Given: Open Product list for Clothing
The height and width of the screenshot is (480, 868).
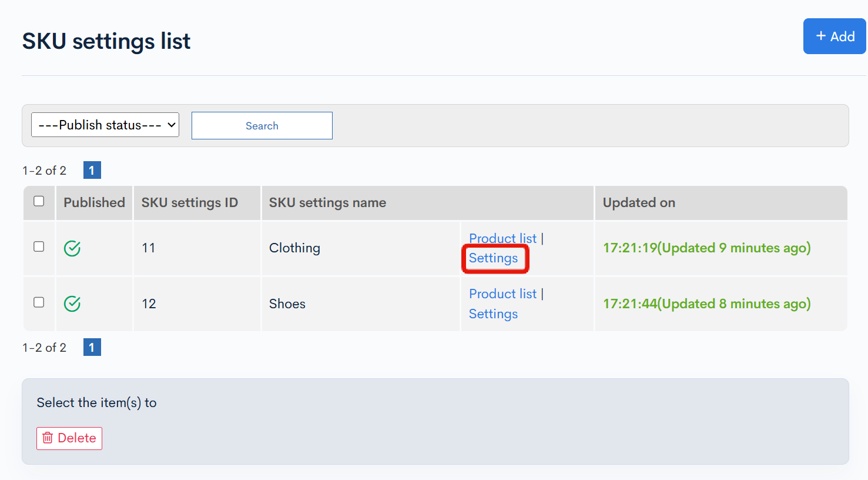Looking at the screenshot, I should 502,238.
